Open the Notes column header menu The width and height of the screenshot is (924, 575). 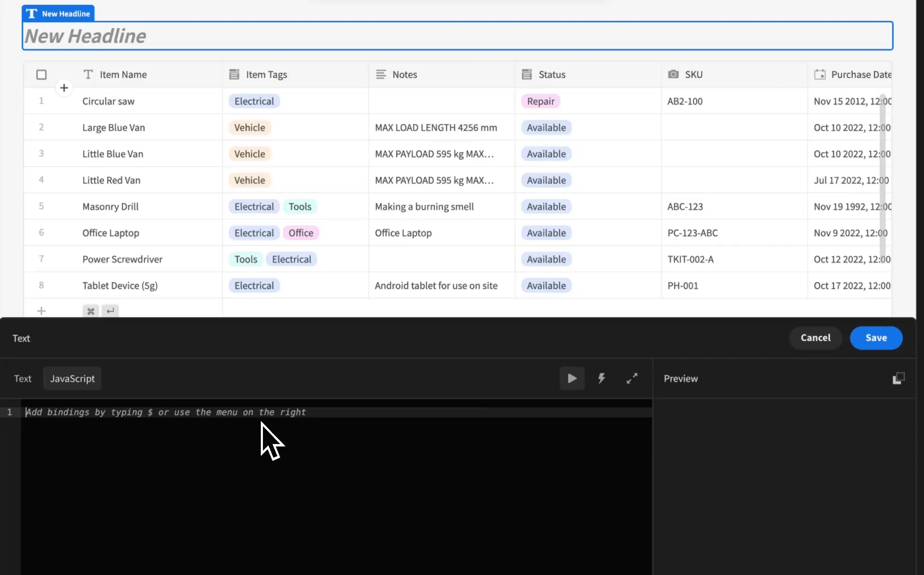(x=405, y=75)
